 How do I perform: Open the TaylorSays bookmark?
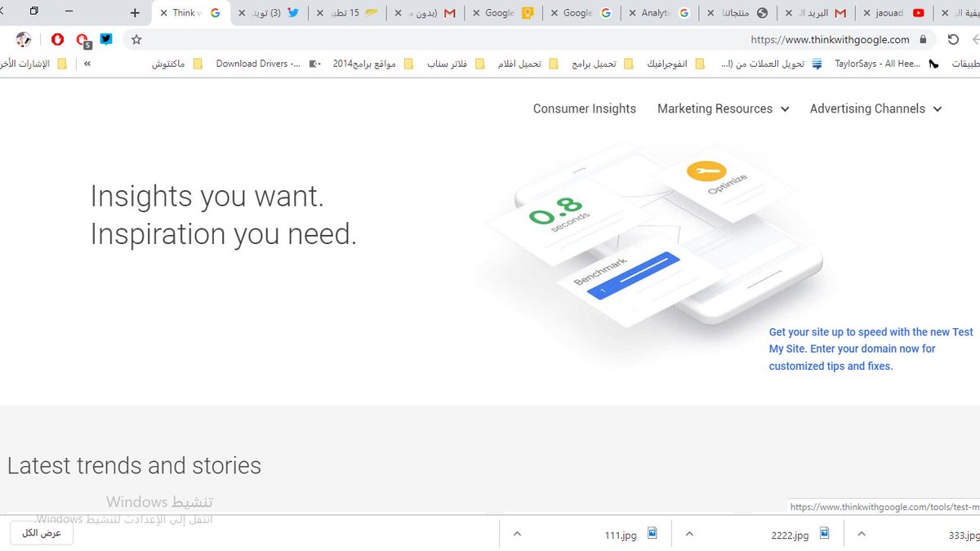pyautogui.click(x=886, y=64)
